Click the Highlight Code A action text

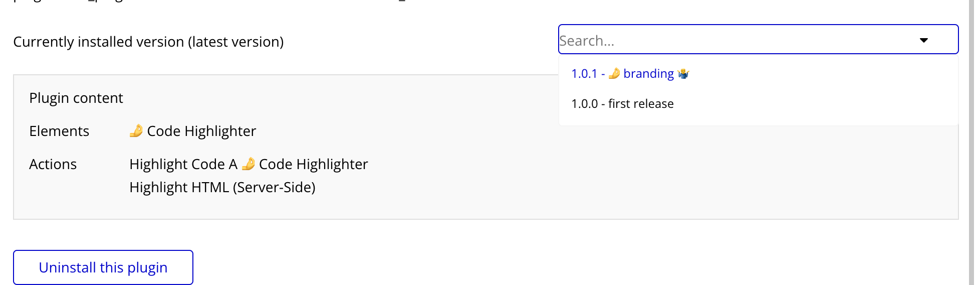(x=183, y=164)
